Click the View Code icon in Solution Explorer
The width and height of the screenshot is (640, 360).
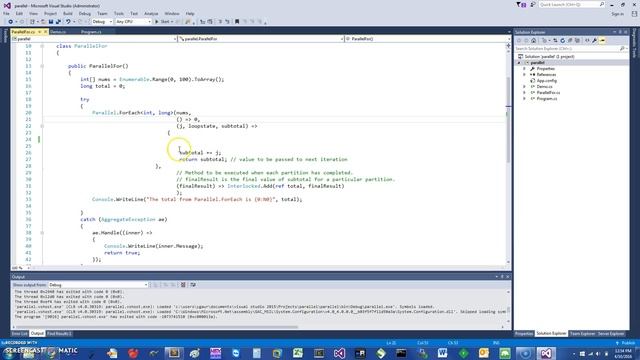[x=587, y=40]
